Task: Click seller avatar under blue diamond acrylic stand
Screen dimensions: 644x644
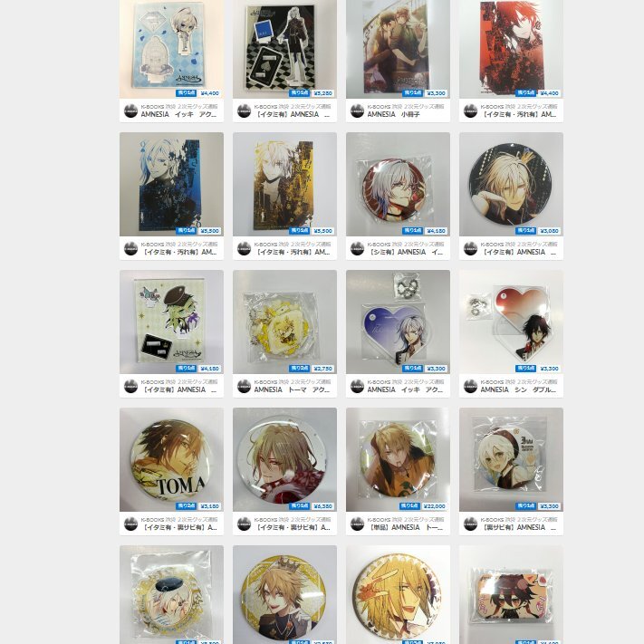Action: tap(131, 111)
